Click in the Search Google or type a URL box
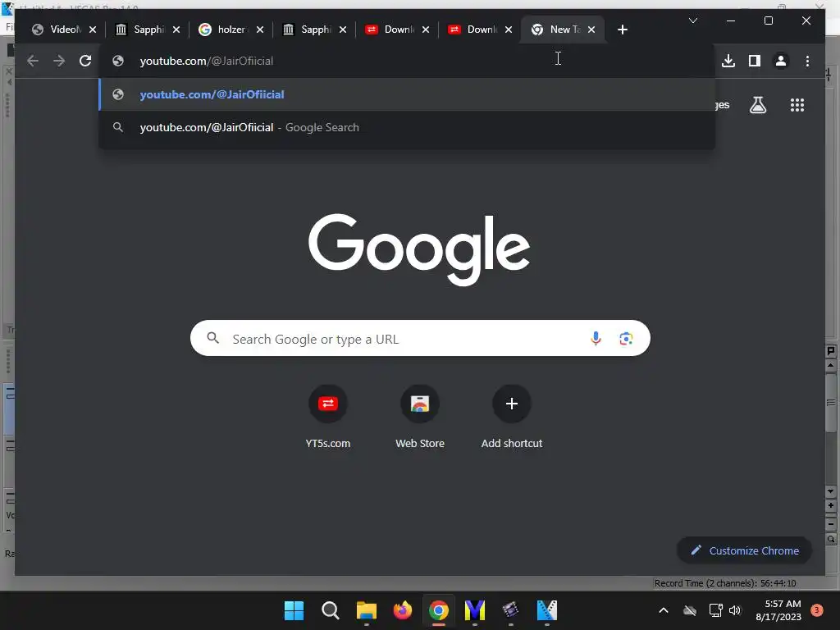Image resolution: width=840 pixels, height=630 pixels. (420, 338)
